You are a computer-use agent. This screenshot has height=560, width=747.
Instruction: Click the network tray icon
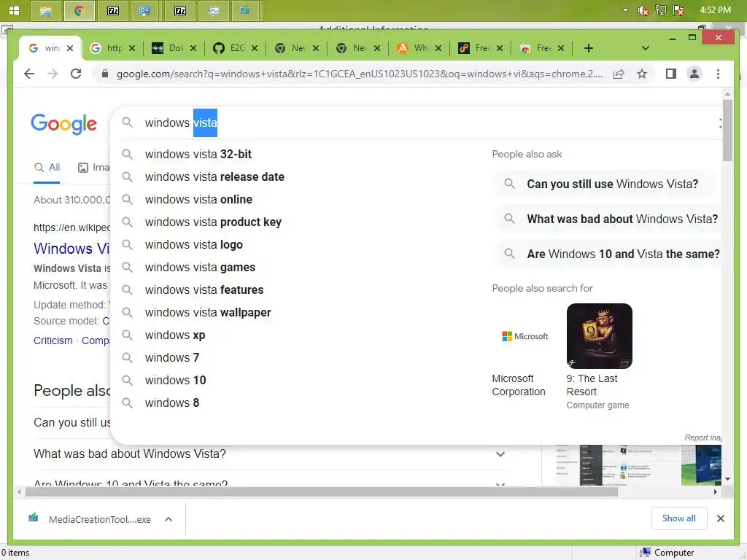click(661, 10)
